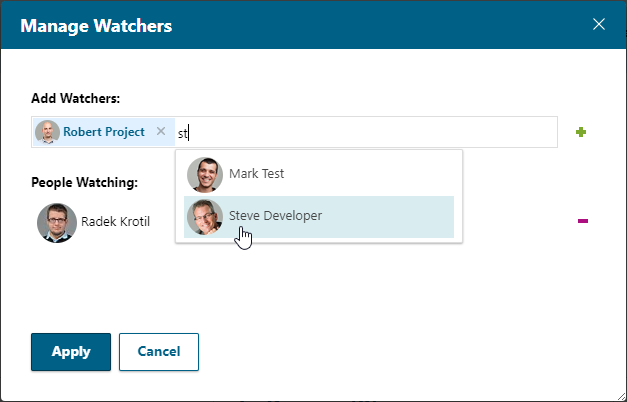The image size is (627, 402).
Task: Click Radek Krotil's avatar photo
Action: coord(57,223)
